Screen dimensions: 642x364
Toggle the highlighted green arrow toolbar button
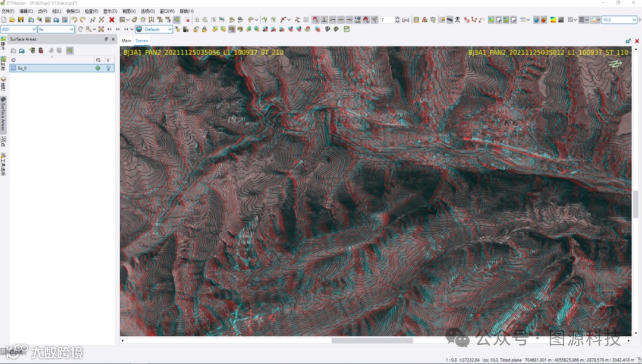177,20
